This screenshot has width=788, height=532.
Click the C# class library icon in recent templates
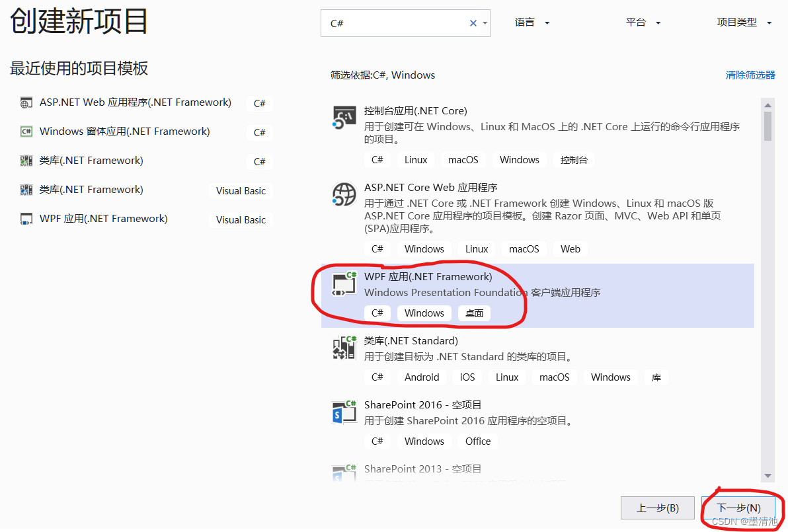tap(26, 161)
